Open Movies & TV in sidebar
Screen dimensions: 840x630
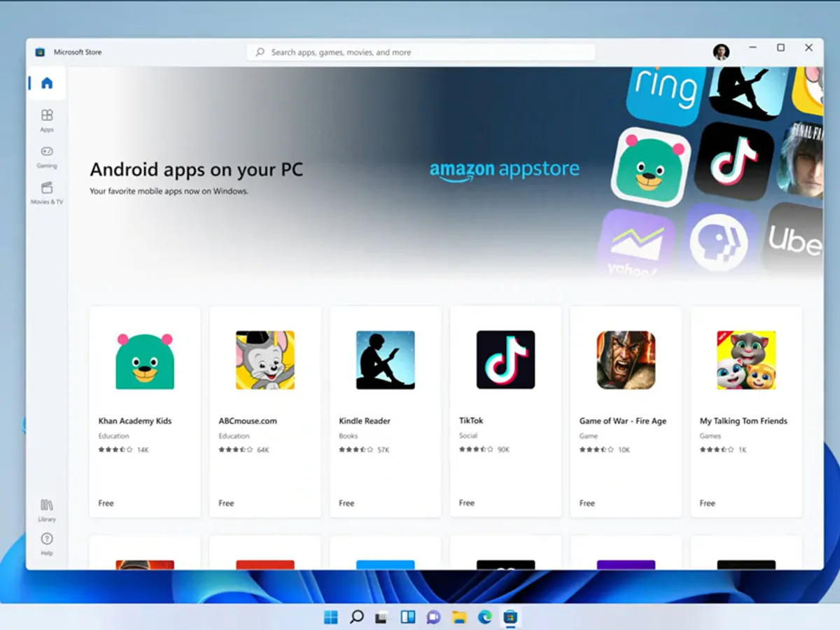[x=47, y=192]
